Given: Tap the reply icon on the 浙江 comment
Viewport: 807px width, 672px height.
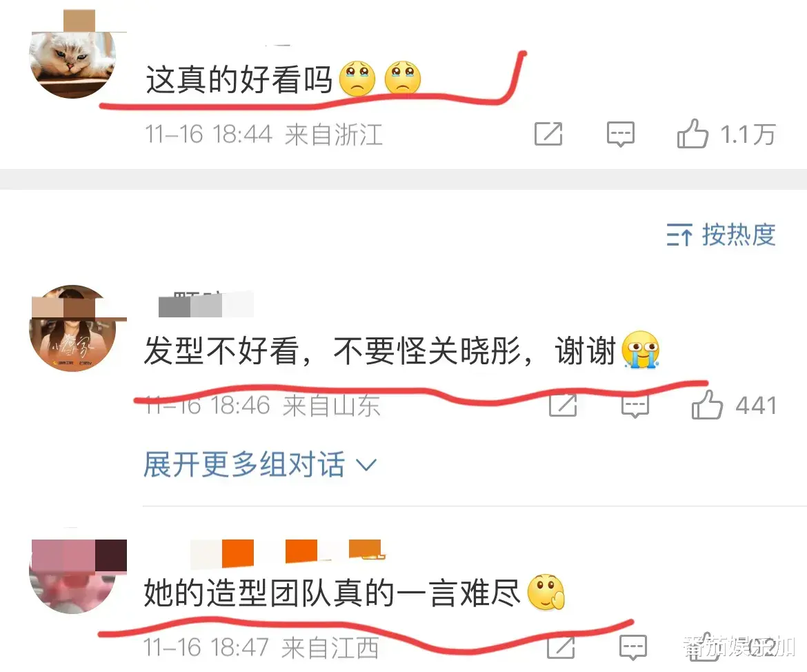Looking at the screenshot, I should click(621, 134).
